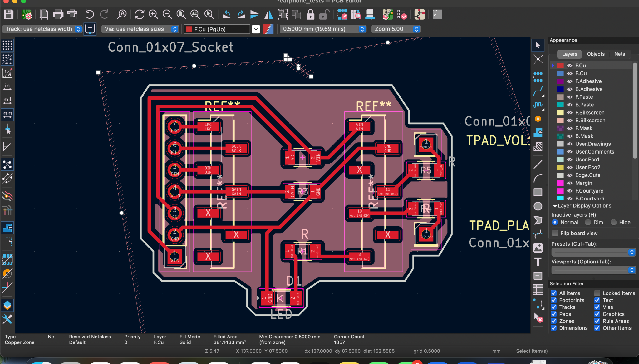Collapse the Layer Display Options section

[x=555, y=206]
